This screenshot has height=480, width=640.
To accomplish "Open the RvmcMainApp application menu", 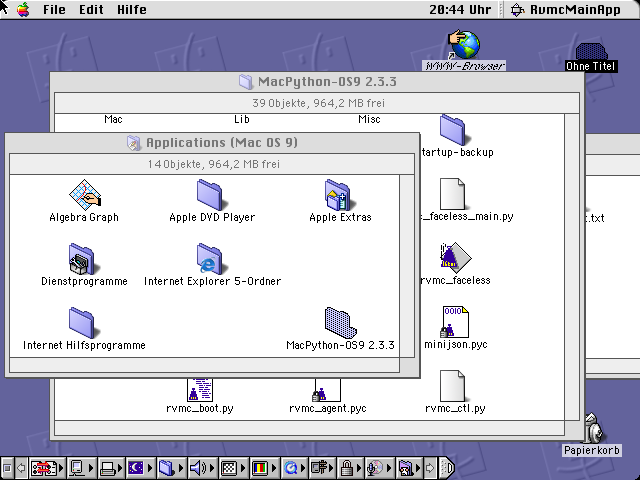I will tap(566, 9).
